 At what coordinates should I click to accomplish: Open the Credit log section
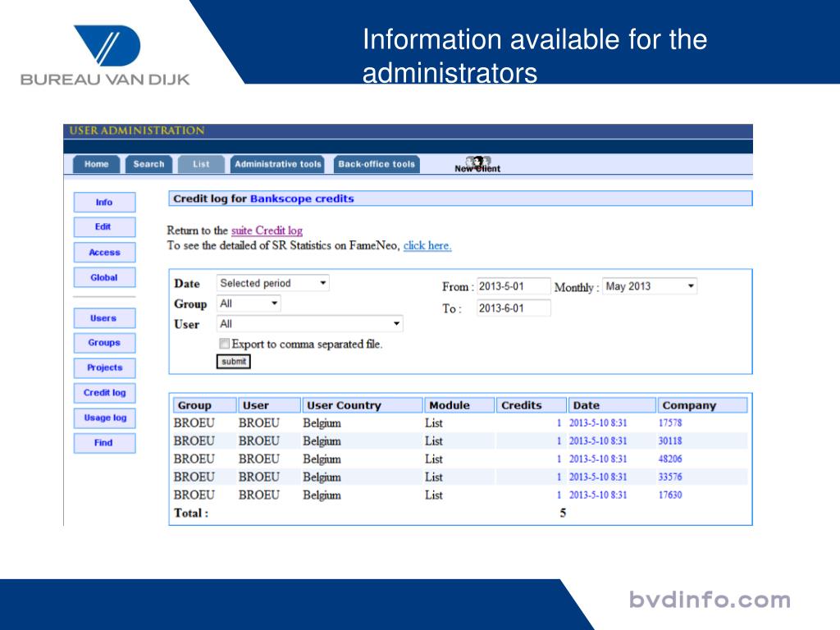tap(104, 393)
